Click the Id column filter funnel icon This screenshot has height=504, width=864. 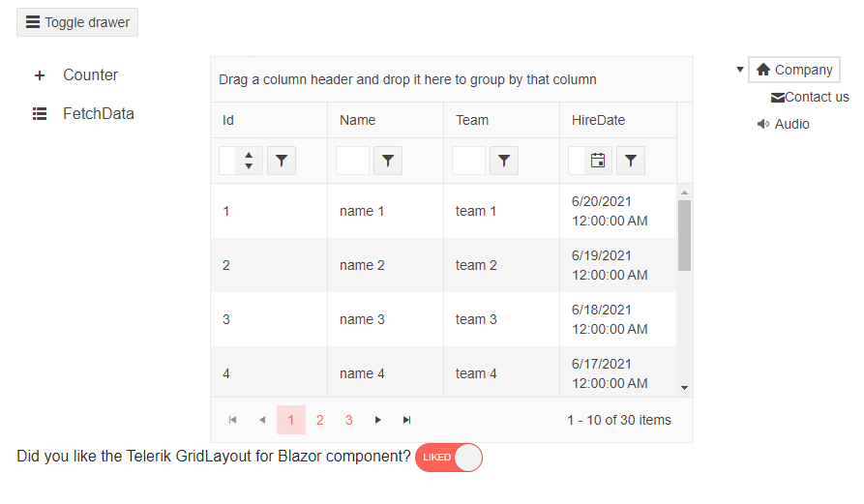click(281, 161)
